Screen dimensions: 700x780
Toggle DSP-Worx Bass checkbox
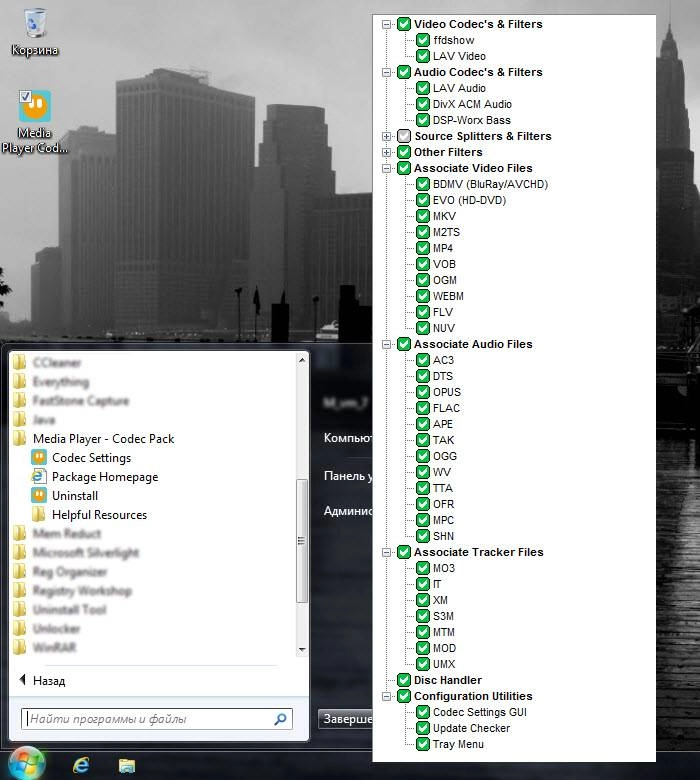423,120
